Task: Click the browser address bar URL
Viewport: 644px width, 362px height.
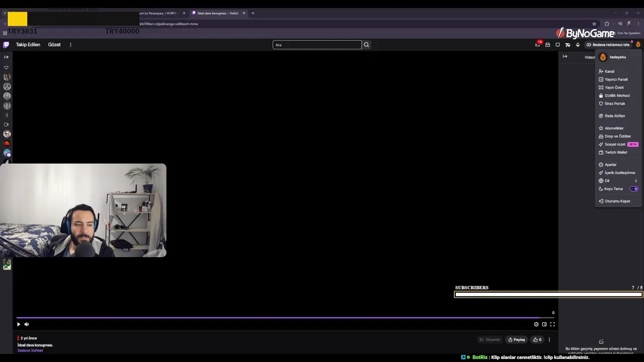Action: tap(169, 24)
